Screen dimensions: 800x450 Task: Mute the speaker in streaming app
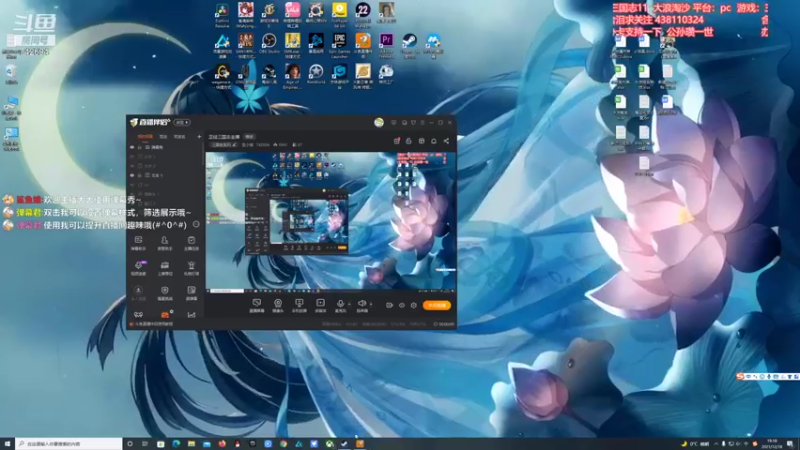362,304
